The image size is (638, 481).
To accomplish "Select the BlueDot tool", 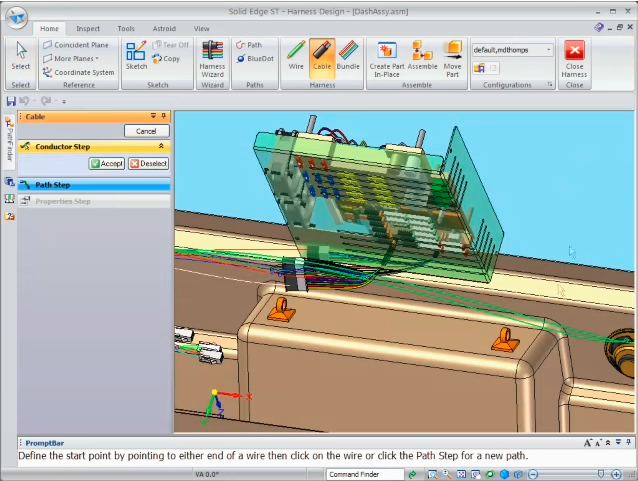I will pos(255,59).
